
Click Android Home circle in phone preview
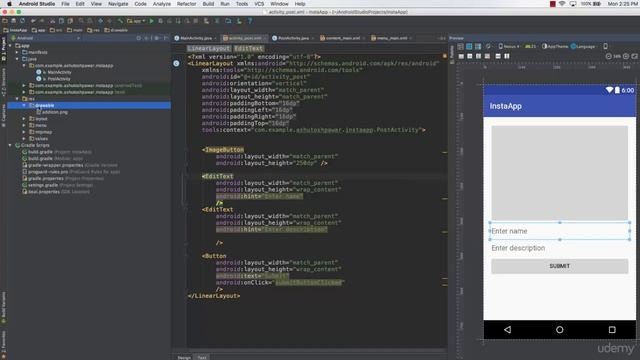(x=560, y=329)
